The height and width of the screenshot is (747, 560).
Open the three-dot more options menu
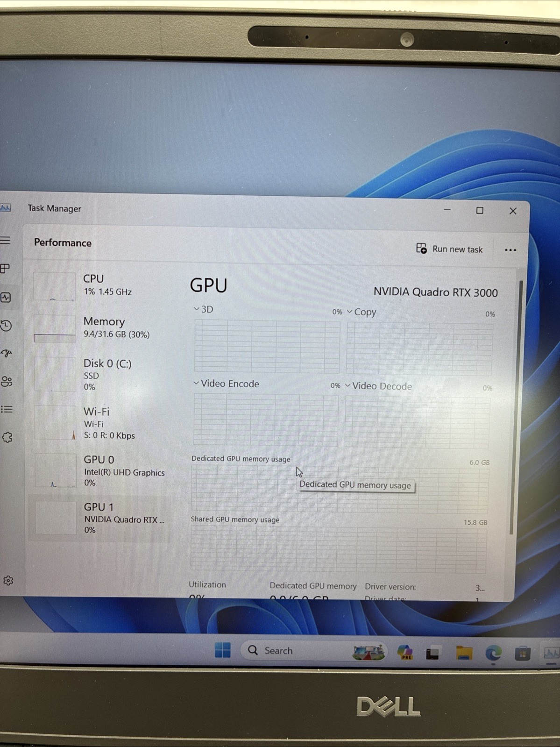(510, 250)
